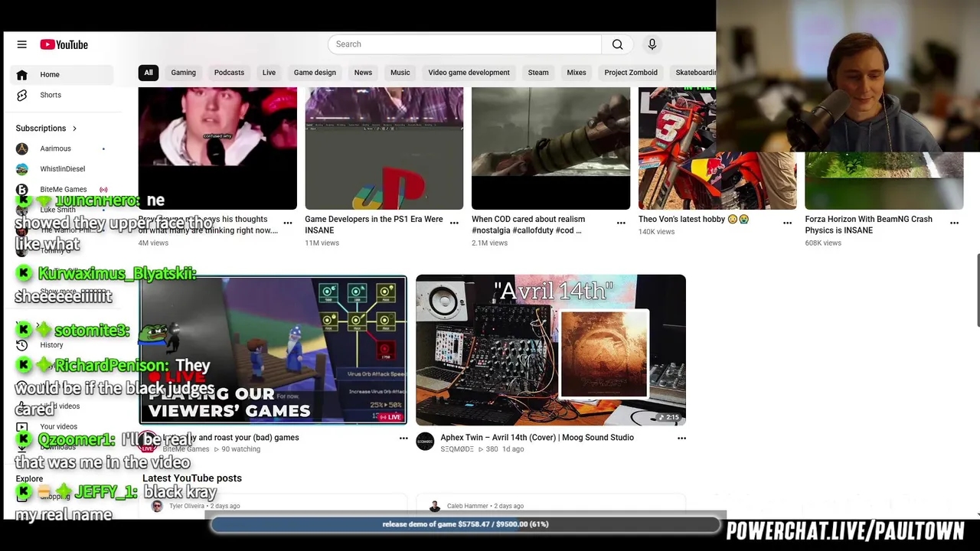The width and height of the screenshot is (980, 551).
Task: Play the Avril 14th Moog thumbnail
Action: coord(550,350)
